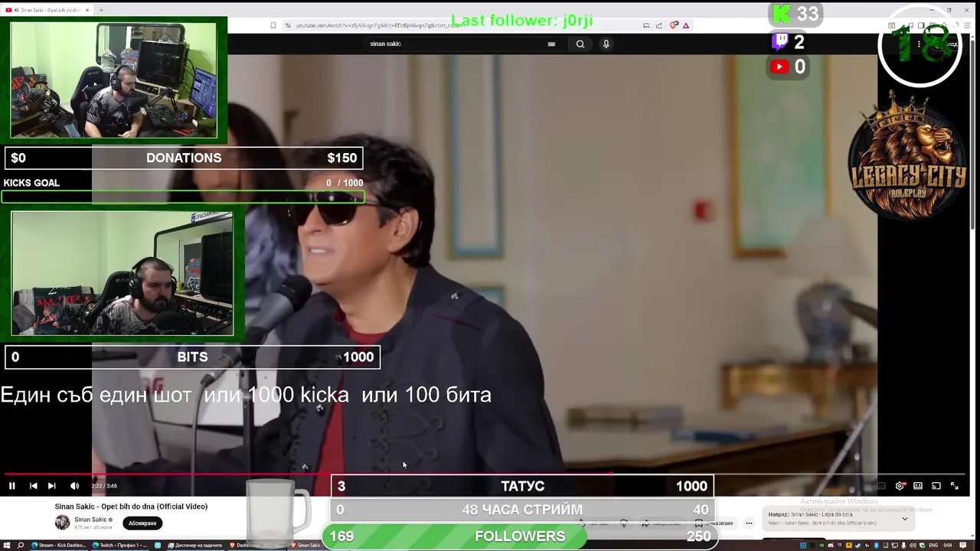
Task: Switch to Stream - Kick Dashboard taskbar window
Action: [x=59, y=546]
